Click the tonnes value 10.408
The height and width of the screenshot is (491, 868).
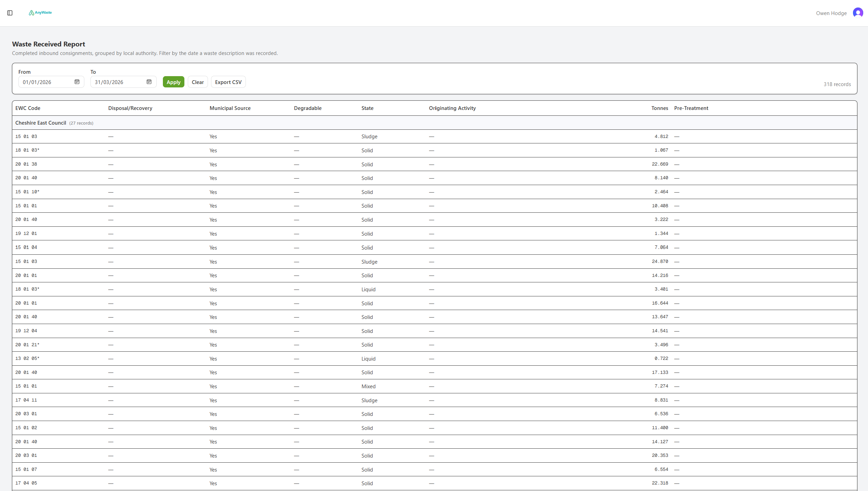coord(660,206)
